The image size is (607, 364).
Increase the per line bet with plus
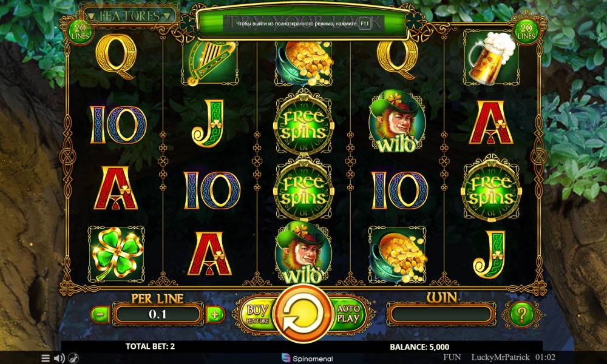point(214,314)
